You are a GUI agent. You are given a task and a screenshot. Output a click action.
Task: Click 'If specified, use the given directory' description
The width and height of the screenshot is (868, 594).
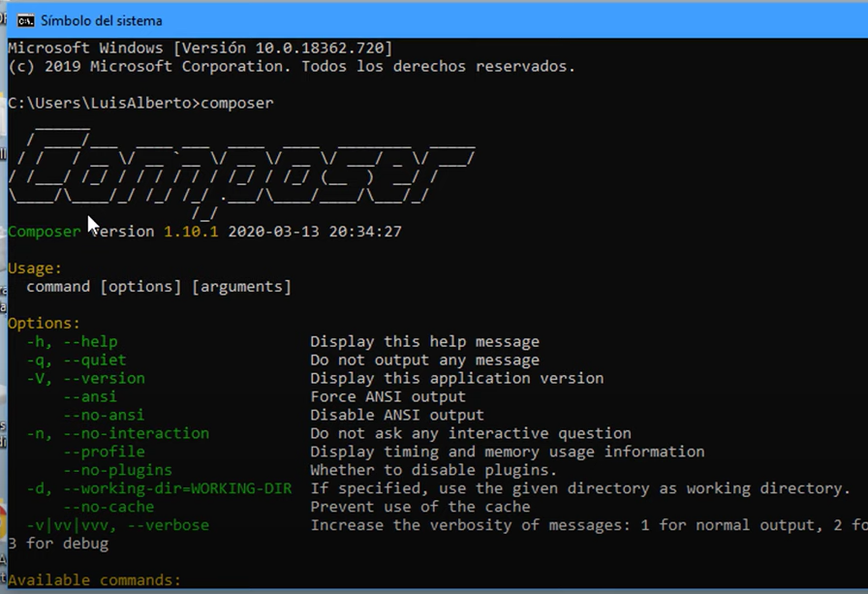pos(580,488)
